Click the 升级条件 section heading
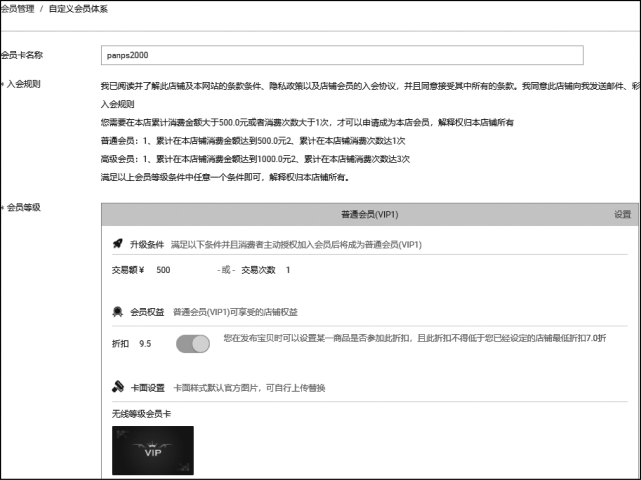The width and height of the screenshot is (641, 480). point(147,244)
